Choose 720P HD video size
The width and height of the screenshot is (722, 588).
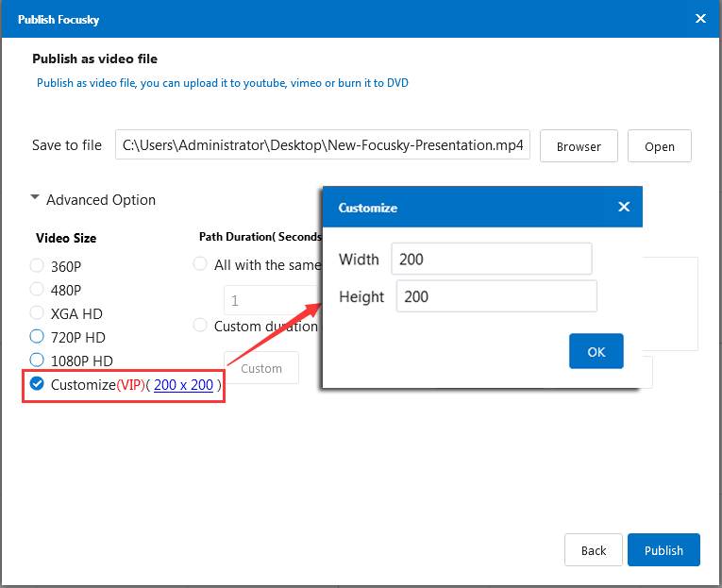click(x=37, y=336)
